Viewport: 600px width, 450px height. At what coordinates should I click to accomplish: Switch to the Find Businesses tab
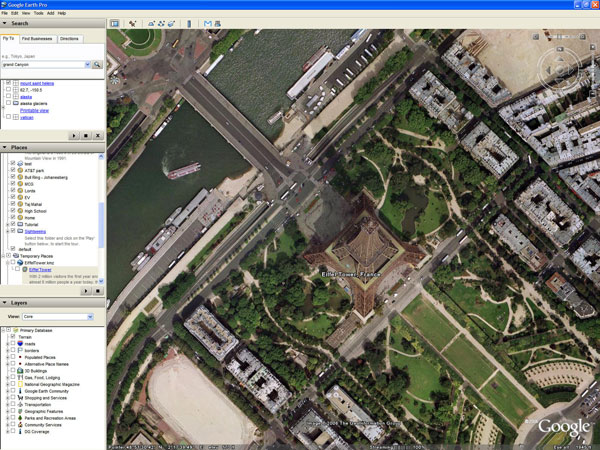point(37,39)
